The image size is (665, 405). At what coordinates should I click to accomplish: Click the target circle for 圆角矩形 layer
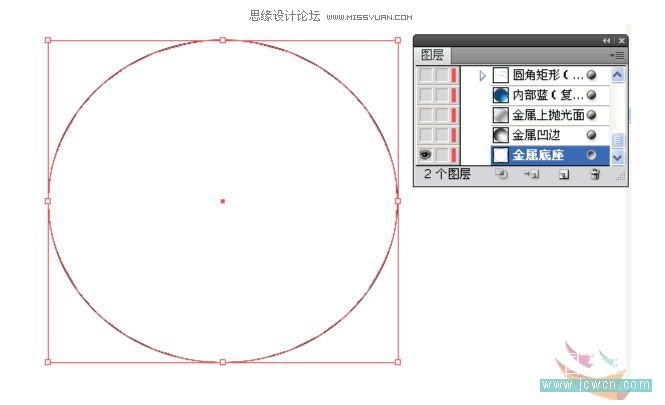[x=591, y=75]
